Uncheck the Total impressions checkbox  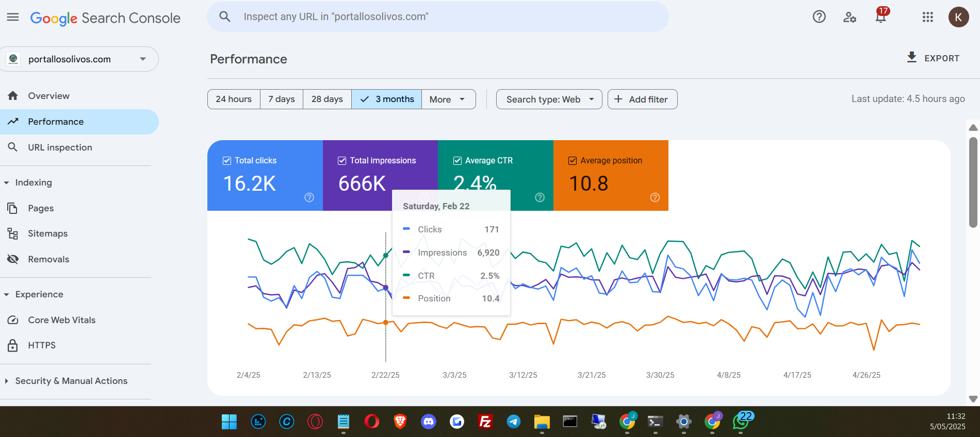click(x=342, y=161)
